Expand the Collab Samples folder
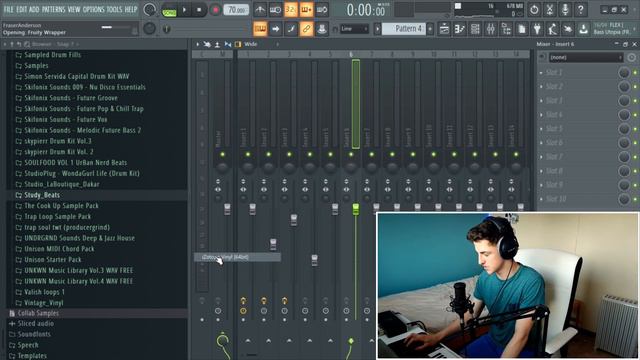Viewport: 640px width, 360px height. coord(38,313)
